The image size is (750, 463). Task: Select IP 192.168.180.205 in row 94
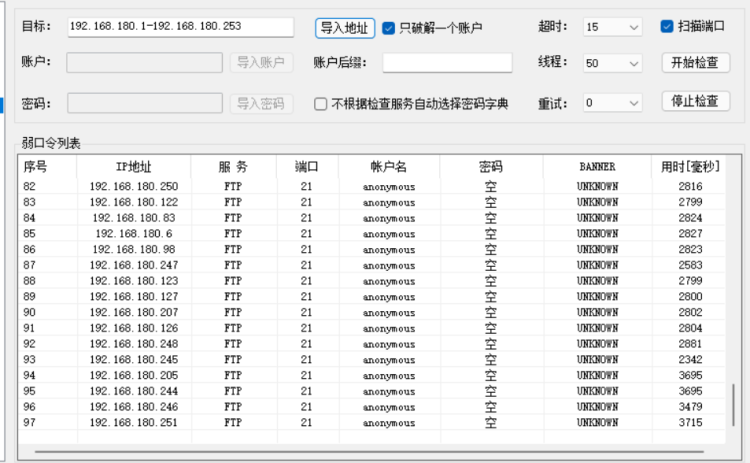(x=134, y=375)
